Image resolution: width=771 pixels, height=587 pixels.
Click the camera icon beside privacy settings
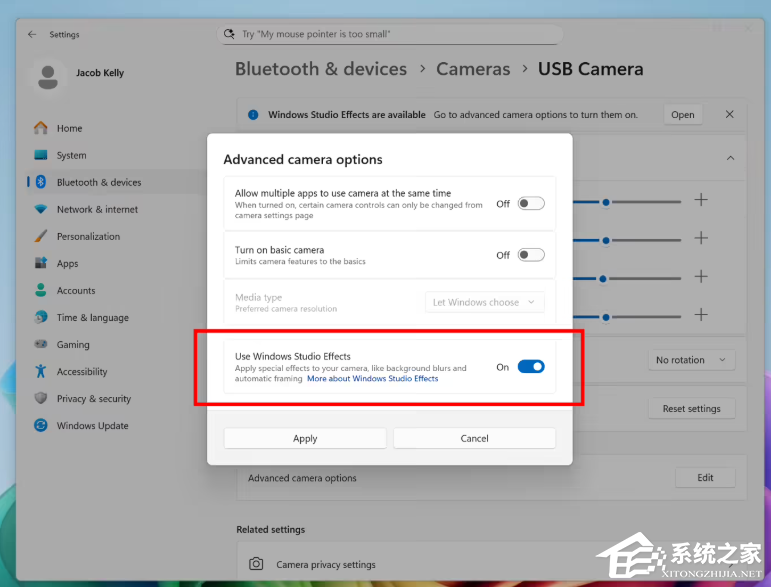(256, 564)
